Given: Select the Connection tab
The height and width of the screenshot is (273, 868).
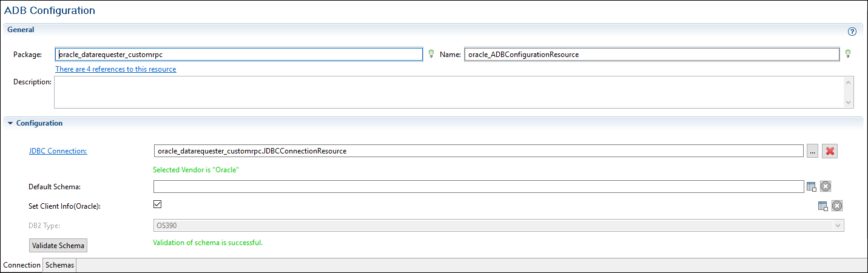Looking at the screenshot, I should [x=22, y=265].
